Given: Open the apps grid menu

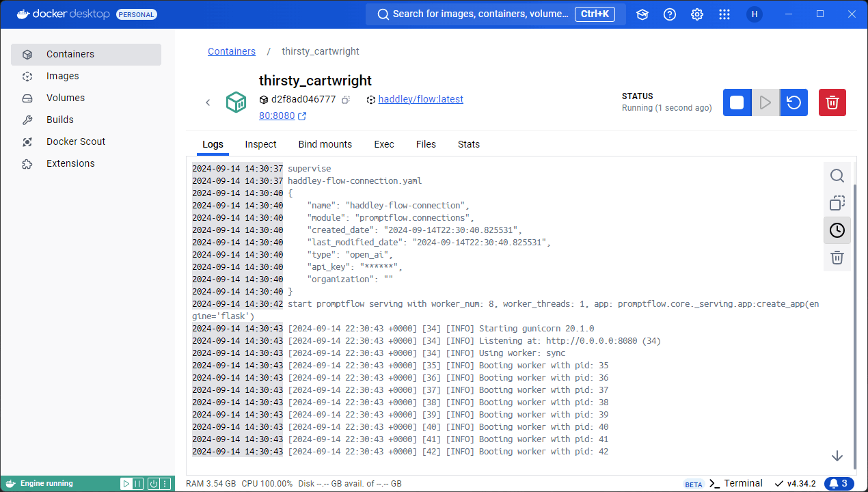Looking at the screenshot, I should point(724,14).
